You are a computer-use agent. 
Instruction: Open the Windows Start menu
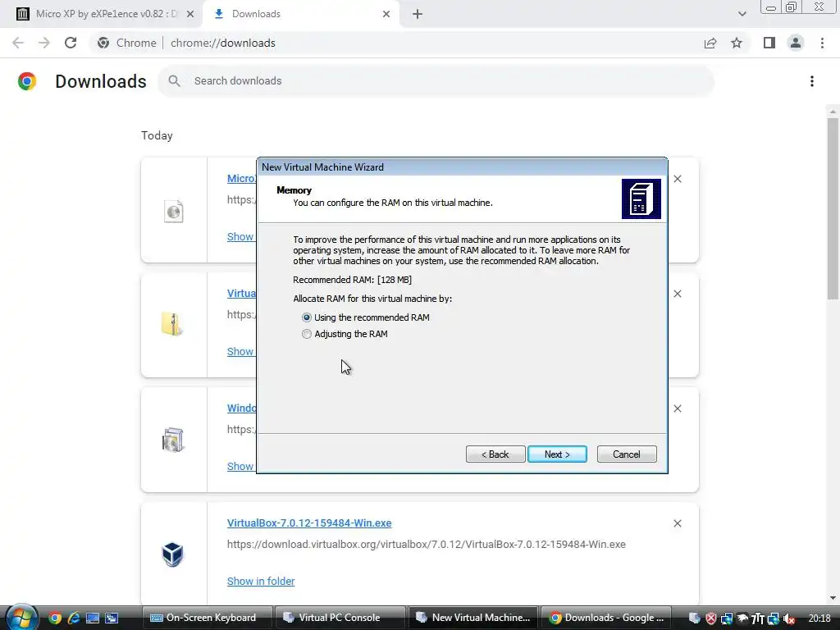pyautogui.click(x=21, y=618)
